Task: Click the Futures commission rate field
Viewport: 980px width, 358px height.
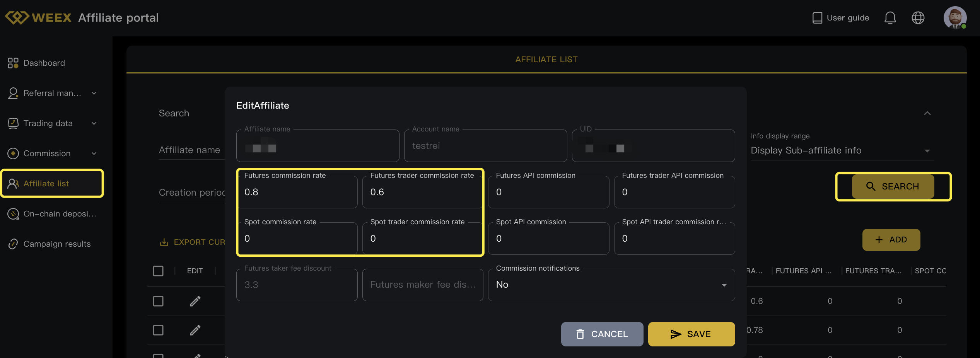Action: [x=297, y=192]
